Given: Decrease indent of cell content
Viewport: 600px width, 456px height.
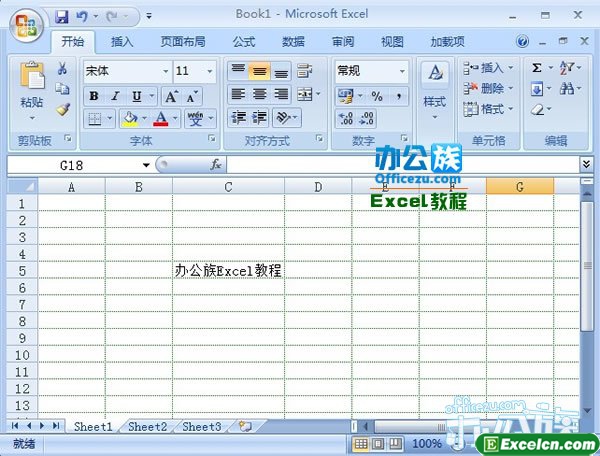Looking at the screenshot, I should point(239,118).
